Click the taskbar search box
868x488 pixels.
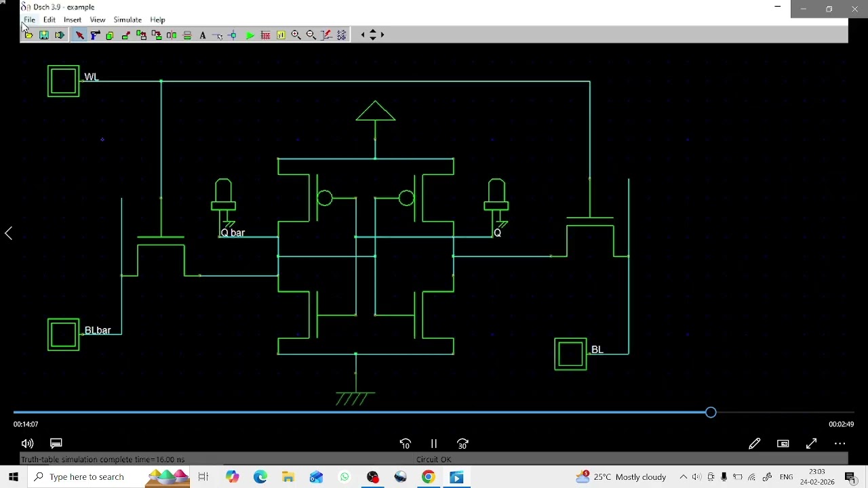(109, 477)
